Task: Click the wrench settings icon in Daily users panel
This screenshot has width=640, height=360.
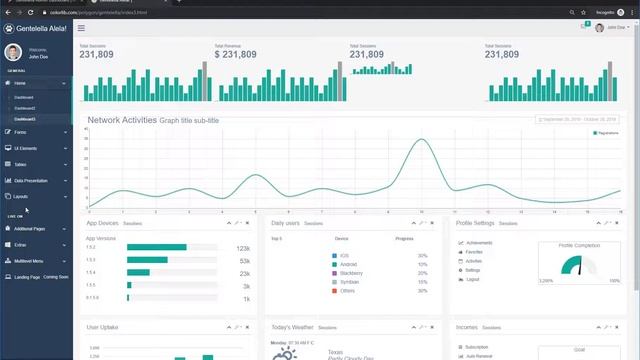Action: 422,223
